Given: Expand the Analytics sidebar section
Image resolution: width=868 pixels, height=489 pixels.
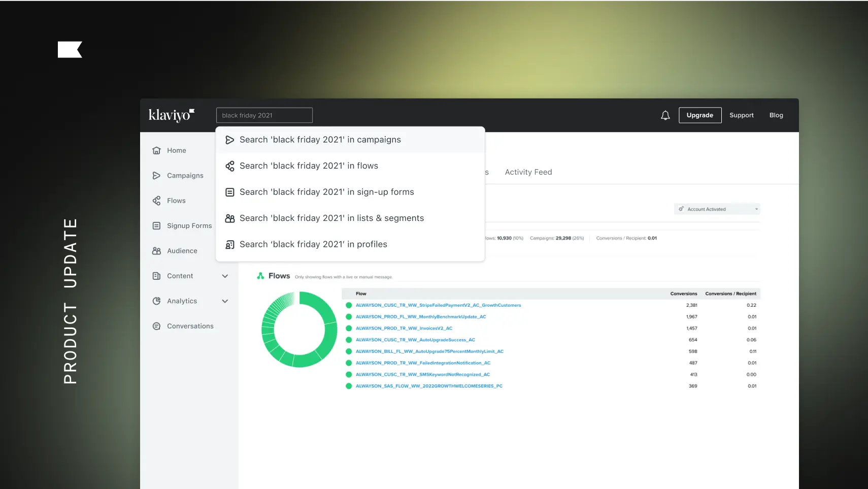Looking at the screenshot, I should coord(225,301).
